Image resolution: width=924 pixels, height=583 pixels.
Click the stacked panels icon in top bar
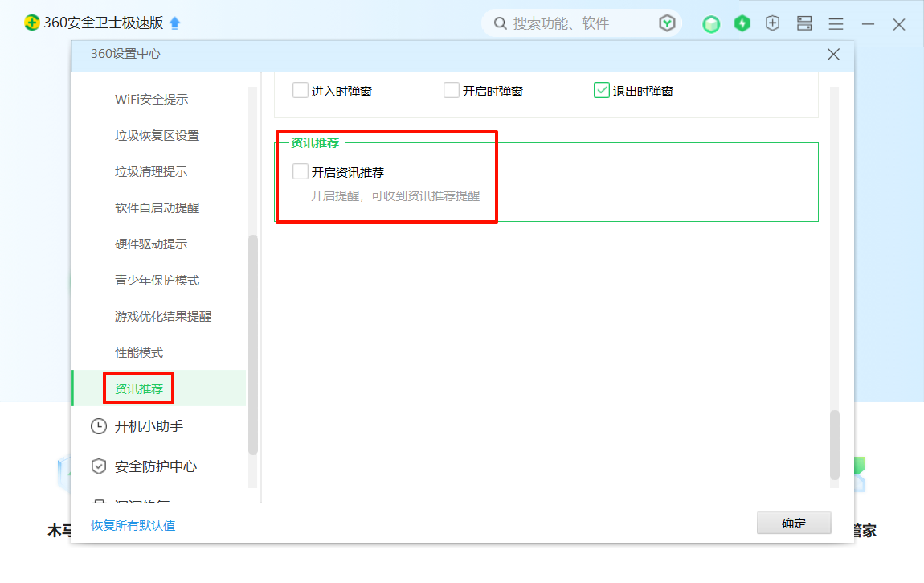click(804, 23)
